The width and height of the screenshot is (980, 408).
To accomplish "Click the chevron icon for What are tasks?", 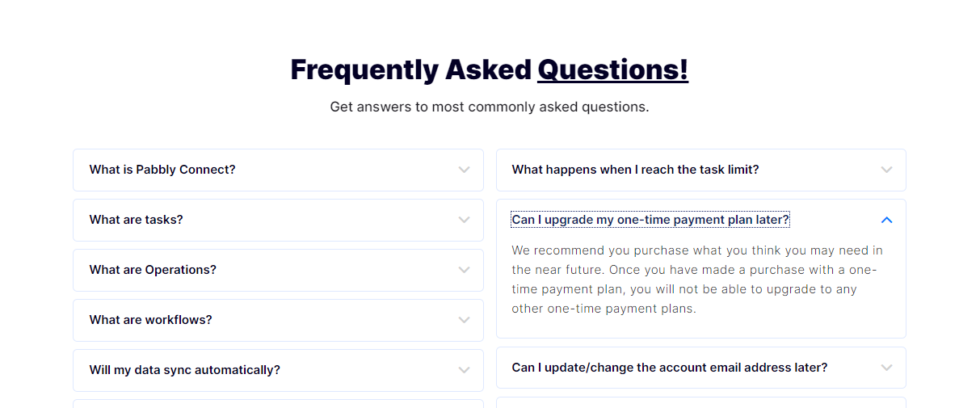I will pyautogui.click(x=464, y=220).
